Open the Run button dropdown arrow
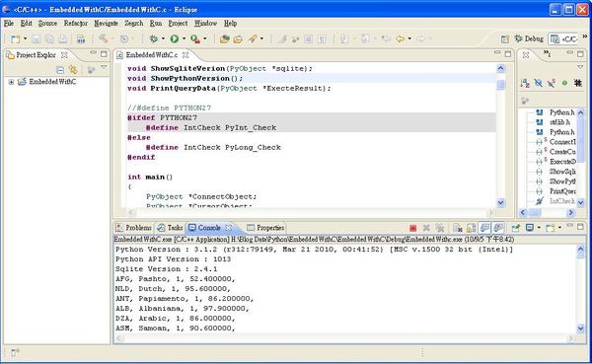Screen dimensions: 592x364 coord(184,38)
